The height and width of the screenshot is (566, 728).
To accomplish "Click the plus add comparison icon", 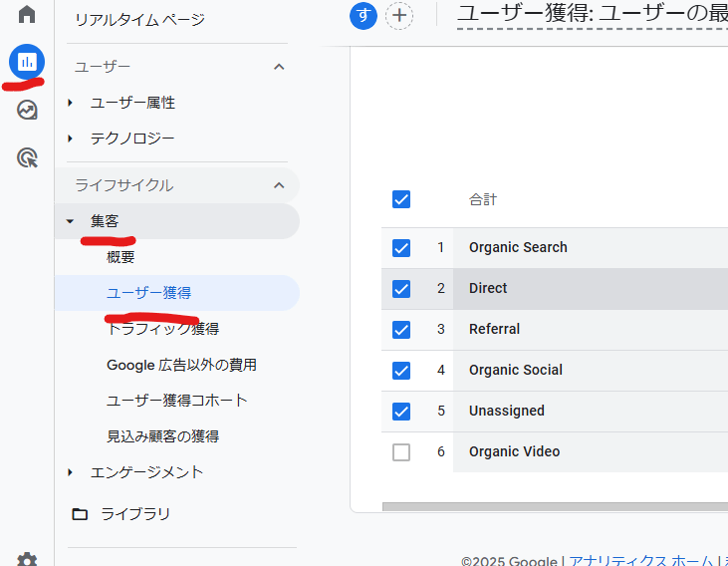I will pos(399,15).
